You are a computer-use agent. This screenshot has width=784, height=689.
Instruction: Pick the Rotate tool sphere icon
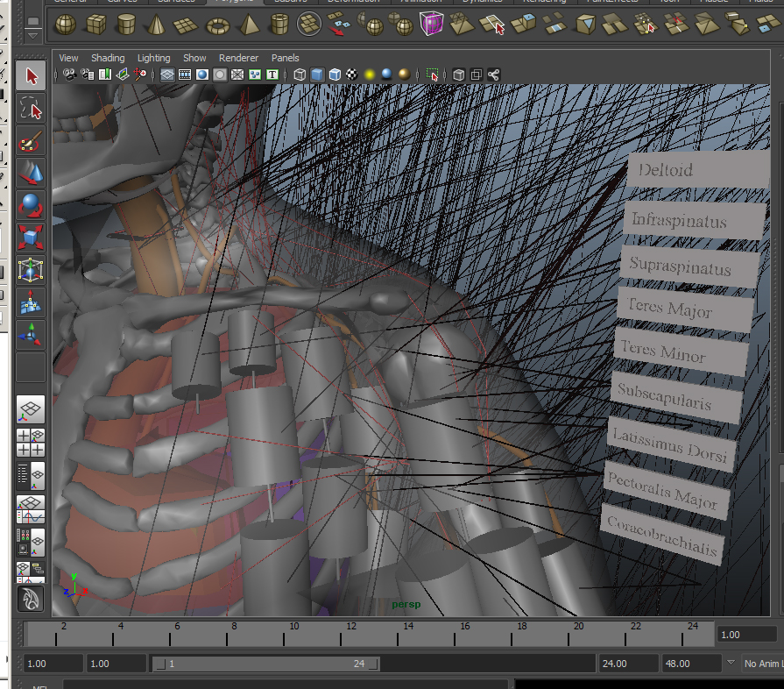[x=31, y=206]
